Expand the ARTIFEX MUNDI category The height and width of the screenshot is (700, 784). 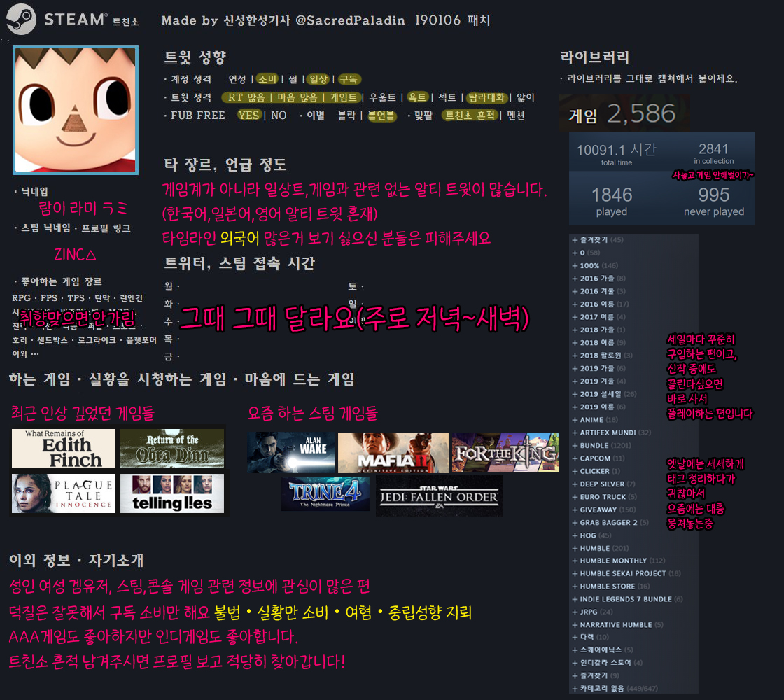tap(612, 433)
